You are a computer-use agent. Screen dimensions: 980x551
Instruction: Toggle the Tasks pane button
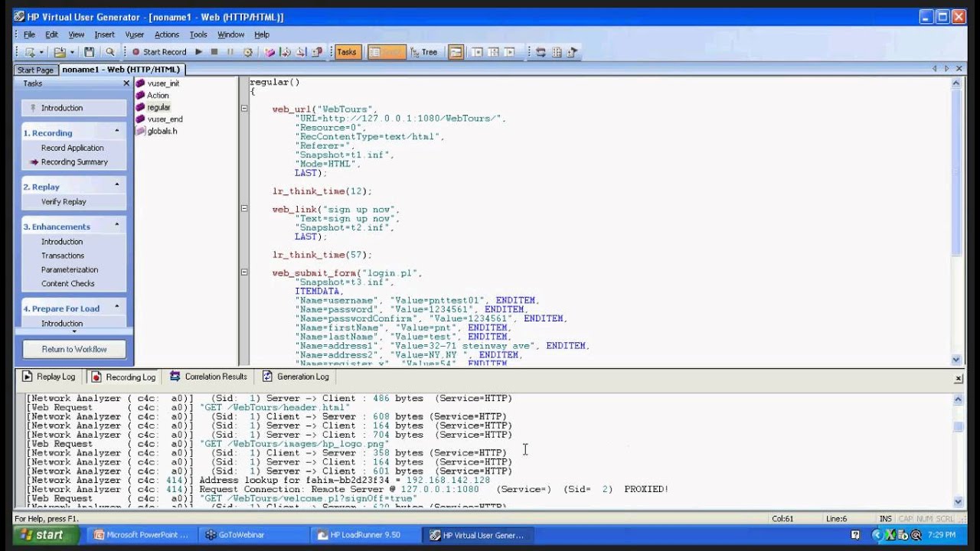(346, 52)
